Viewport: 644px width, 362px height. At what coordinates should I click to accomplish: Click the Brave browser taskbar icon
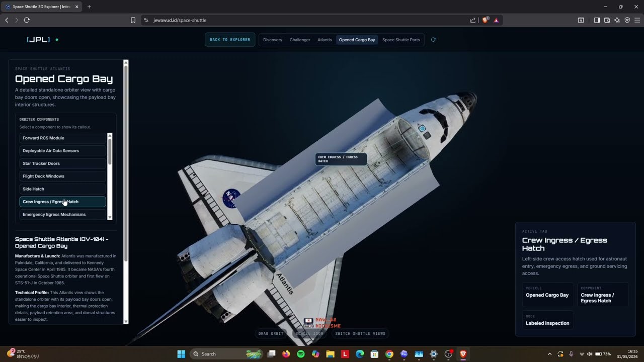[x=463, y=354]
